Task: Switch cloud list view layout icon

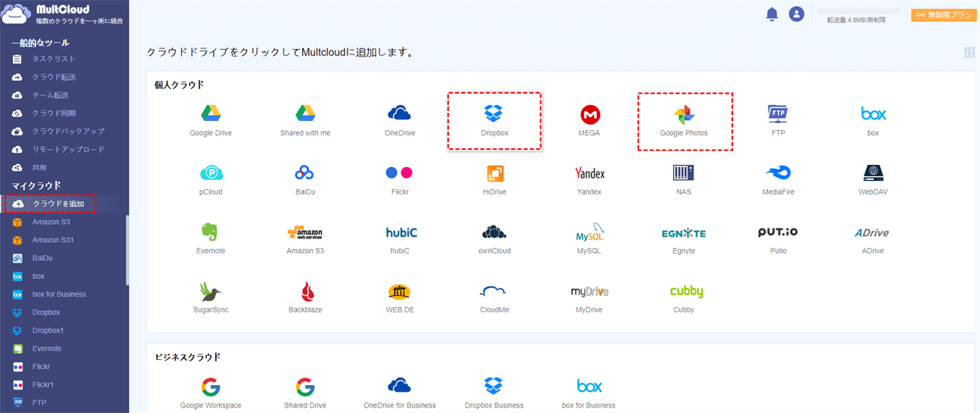Action: pyautogui.click(x=969, y=52)
